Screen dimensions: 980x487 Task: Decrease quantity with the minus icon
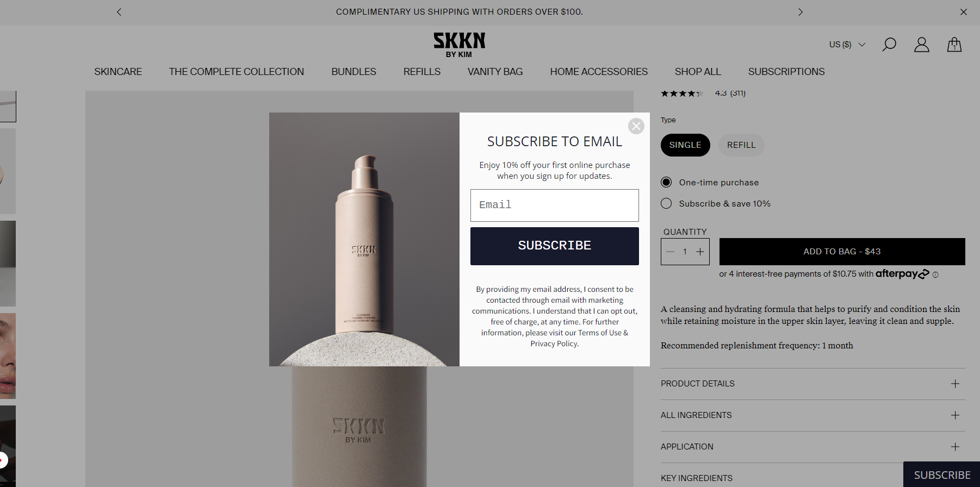coord(671,252)
